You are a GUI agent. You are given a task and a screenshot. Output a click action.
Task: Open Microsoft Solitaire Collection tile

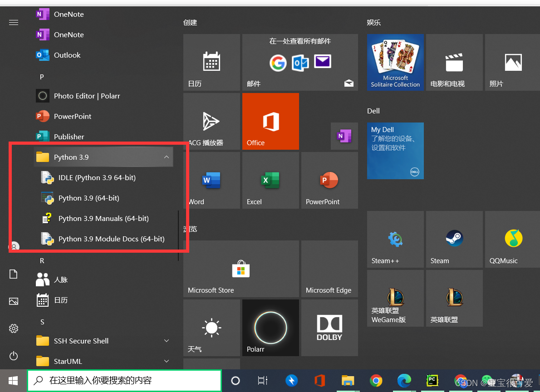point(395,62)
